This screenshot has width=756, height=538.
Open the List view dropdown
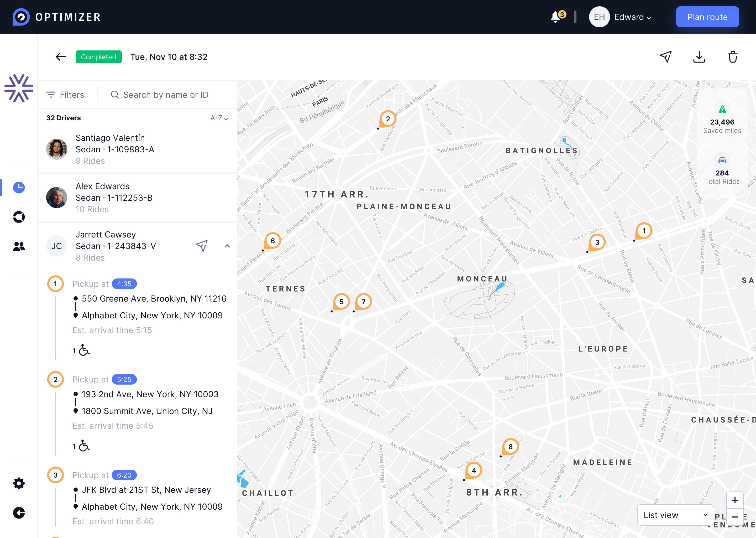[675, 515]
